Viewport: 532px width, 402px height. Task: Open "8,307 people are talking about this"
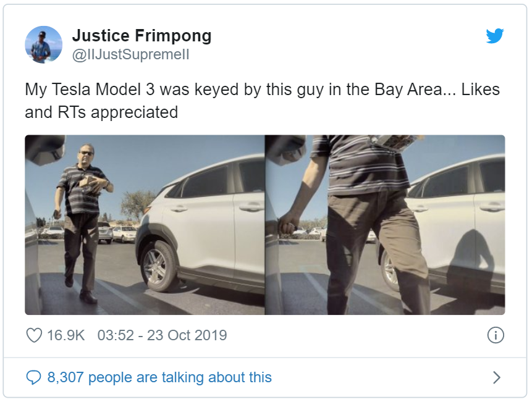[x=159, y=377]
